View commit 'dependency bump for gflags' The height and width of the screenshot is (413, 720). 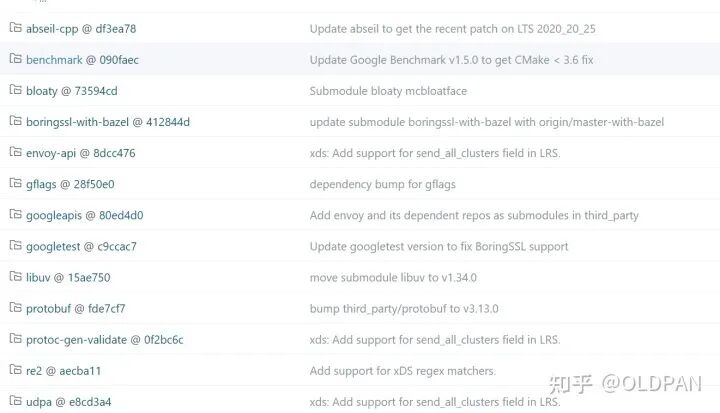[x=382, y=184]
